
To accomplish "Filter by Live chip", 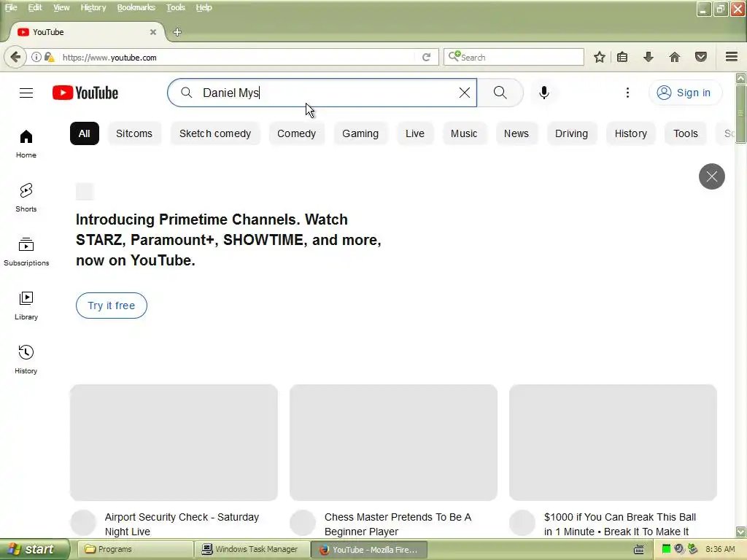I will point(415,133).
